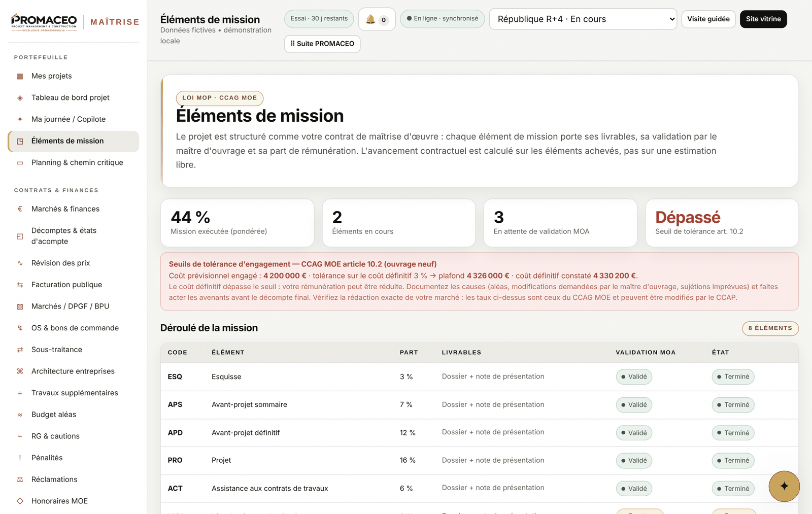Open the Suite PROMACEO menu

click(322, 44)
